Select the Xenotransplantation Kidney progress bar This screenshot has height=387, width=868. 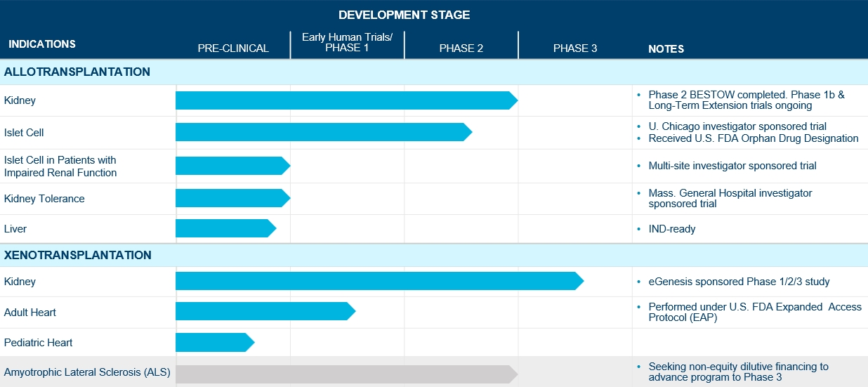point(379,281)
